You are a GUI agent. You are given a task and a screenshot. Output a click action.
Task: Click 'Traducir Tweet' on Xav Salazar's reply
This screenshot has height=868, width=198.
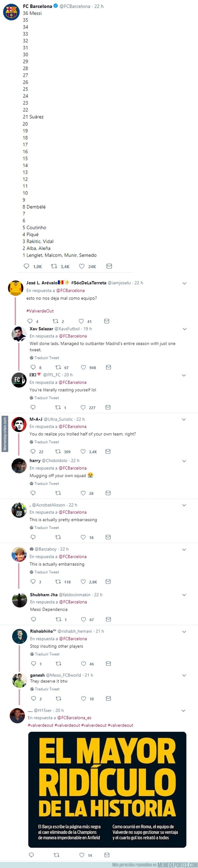click(x=44, y=358)
